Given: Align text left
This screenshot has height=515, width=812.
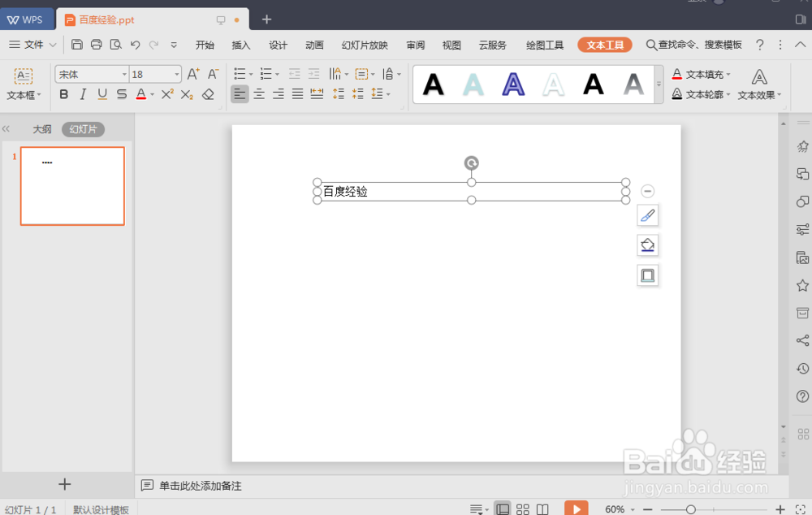Looking at the screenshot, I should click(240, 93).
